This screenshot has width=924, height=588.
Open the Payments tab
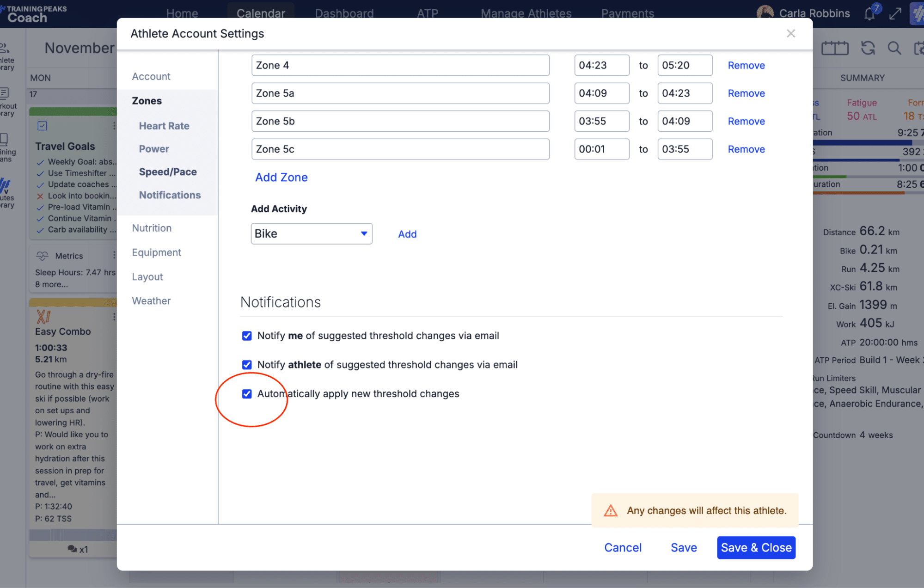[627, 13]
